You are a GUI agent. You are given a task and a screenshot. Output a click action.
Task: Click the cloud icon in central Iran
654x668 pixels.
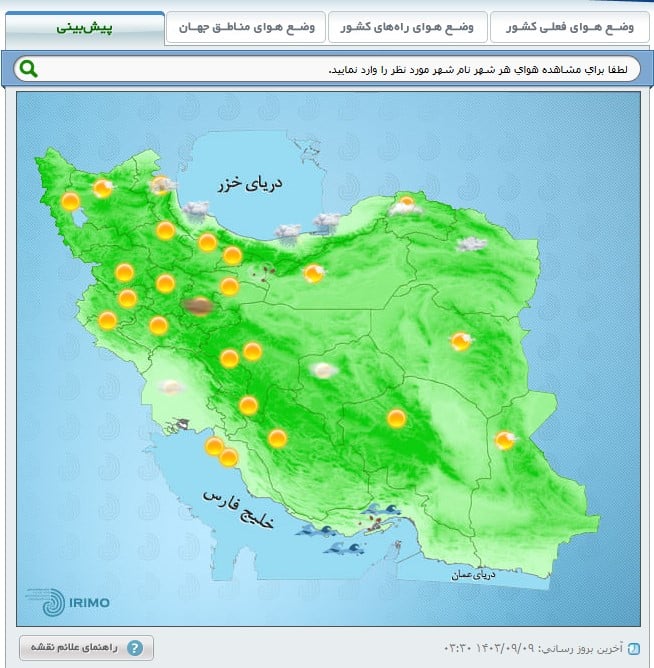tap(322, 370)
